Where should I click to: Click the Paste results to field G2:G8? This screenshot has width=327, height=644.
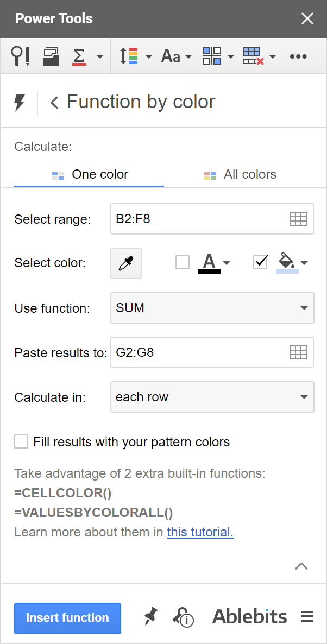click(x=212, y=352)
